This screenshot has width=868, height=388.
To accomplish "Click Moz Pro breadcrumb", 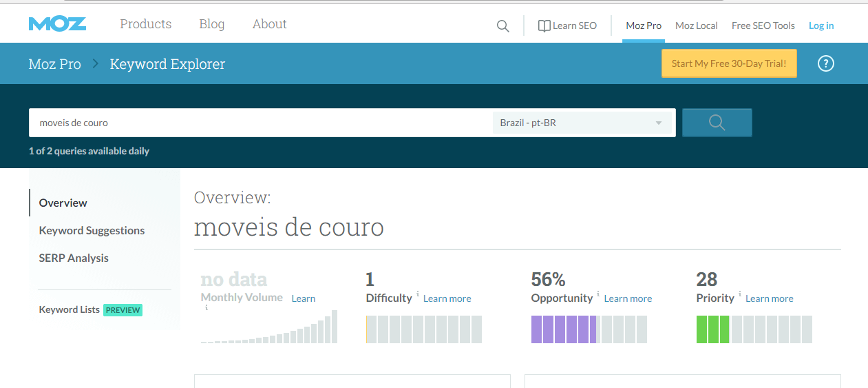I will (x=55, y=64).
